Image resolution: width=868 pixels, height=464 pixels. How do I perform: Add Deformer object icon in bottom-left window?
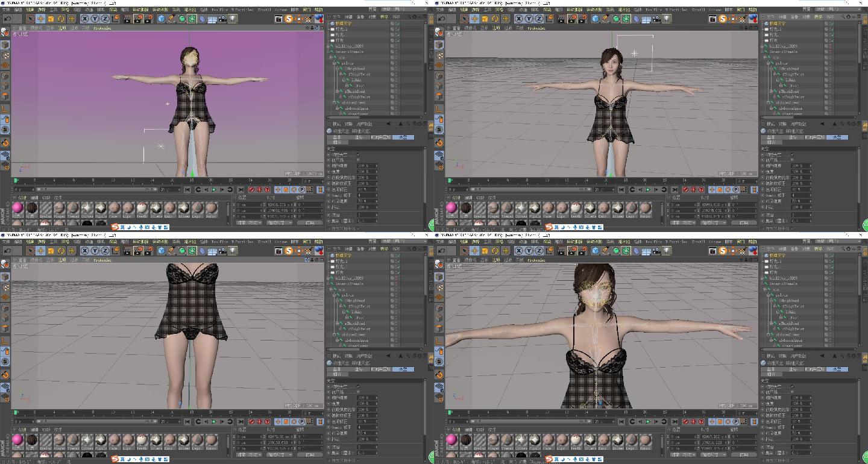203,251
